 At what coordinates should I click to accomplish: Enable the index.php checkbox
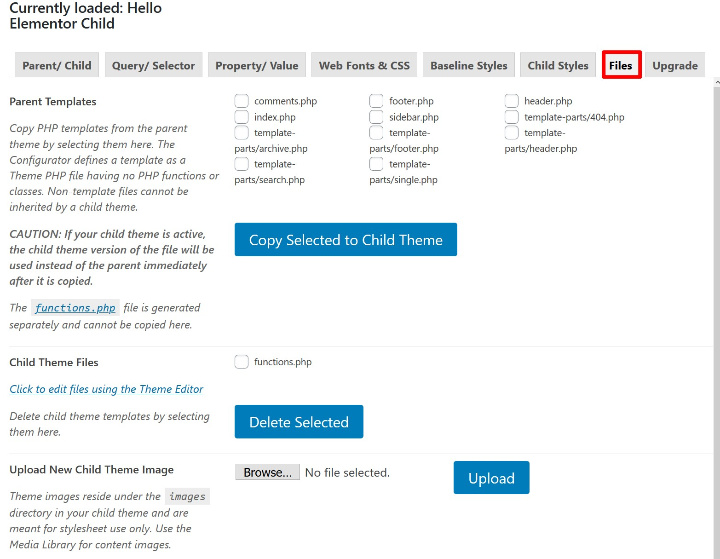click(242, 117)
